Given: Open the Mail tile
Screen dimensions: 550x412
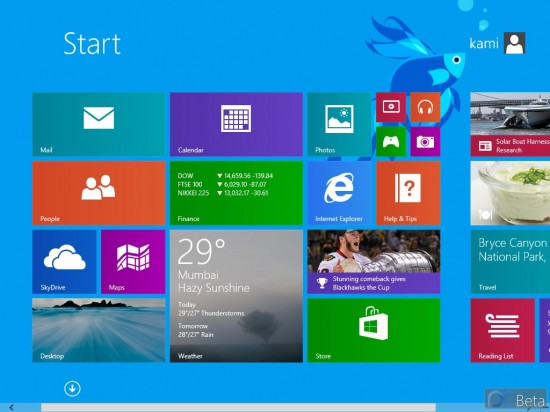Looking at the screenshot, I should [x=99, y=124].
